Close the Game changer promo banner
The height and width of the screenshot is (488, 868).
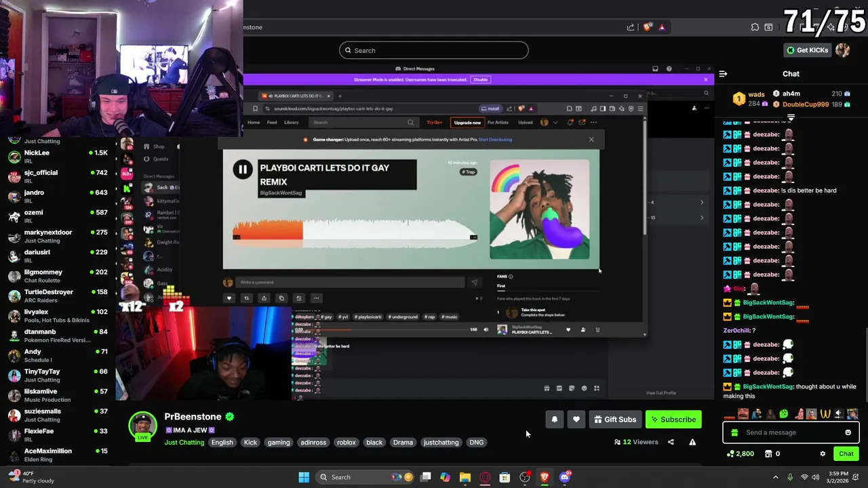tap(591, 140)
